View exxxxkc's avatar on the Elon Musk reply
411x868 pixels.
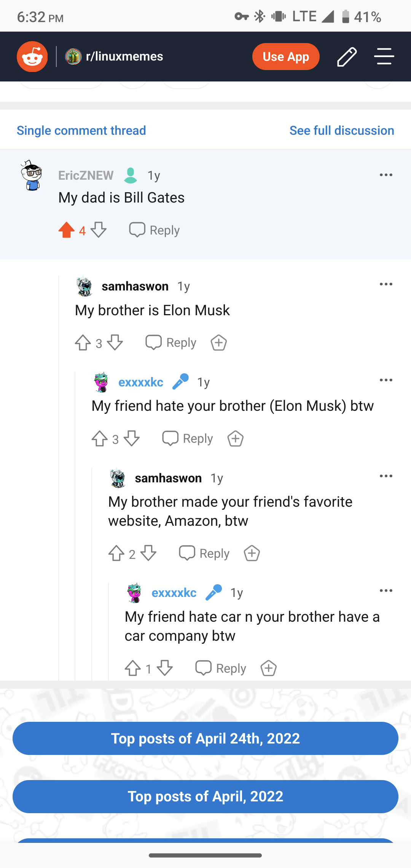102,382
